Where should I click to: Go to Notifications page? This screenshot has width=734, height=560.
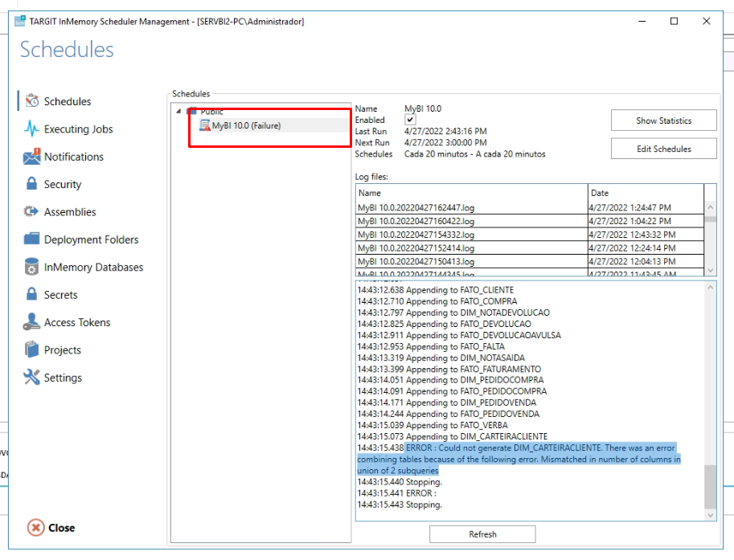[x=73, y=157]
